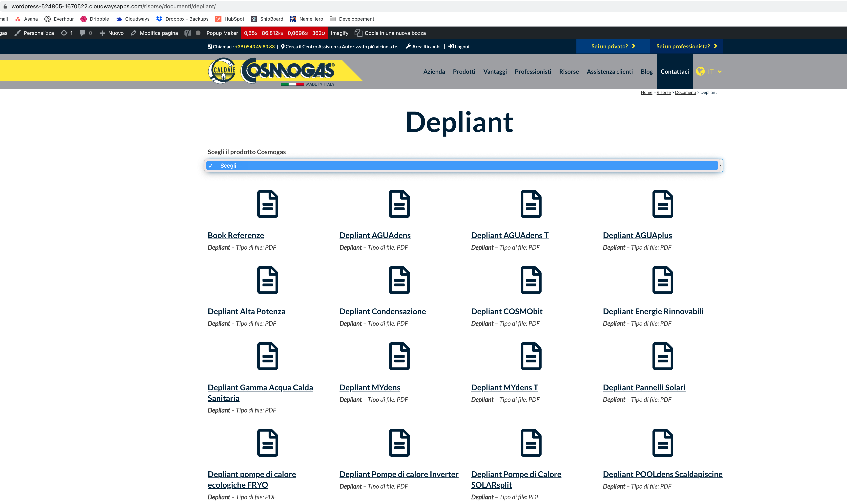The image size is (847, 504).
Task: Click the Sei un professionista? button
Action: 686,46
